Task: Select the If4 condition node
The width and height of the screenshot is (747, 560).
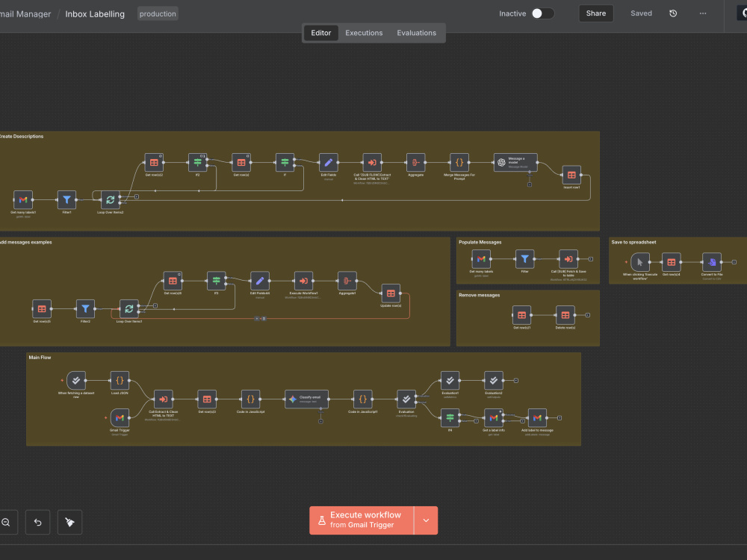Action: 450,417
